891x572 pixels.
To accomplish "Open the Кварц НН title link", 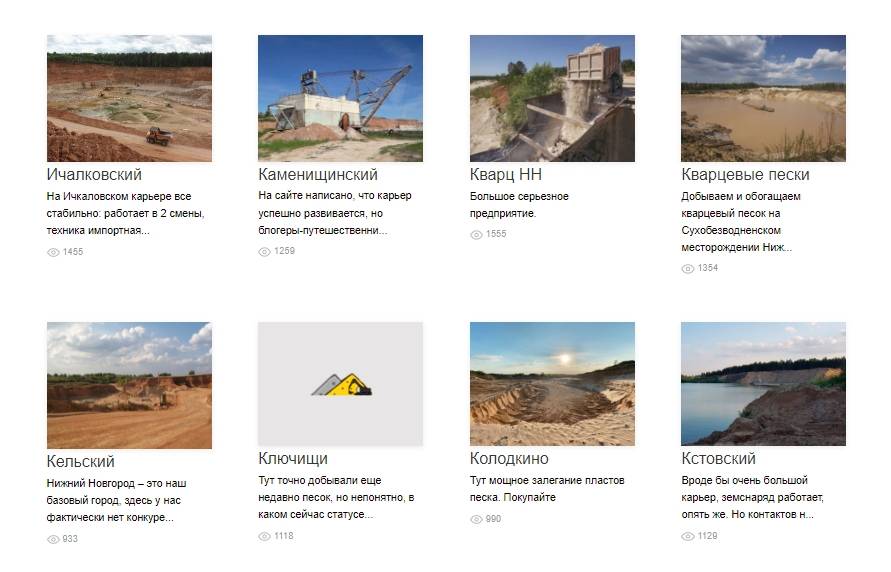I will (x=506, y=174).
